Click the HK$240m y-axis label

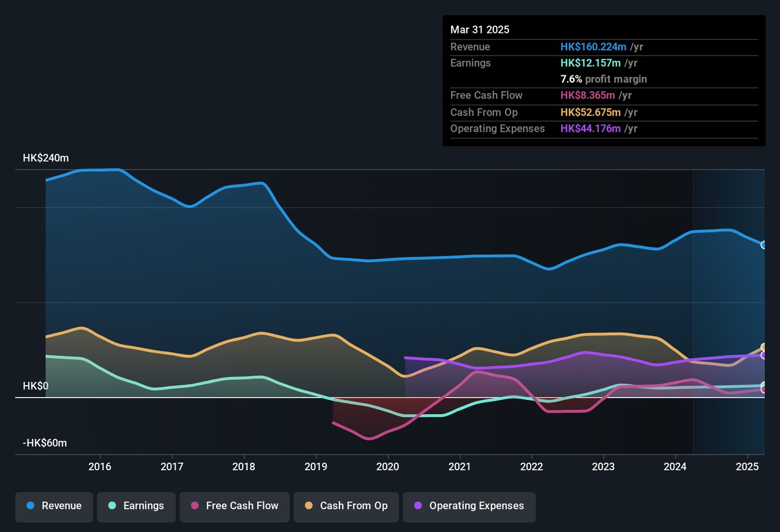[46, 158]
